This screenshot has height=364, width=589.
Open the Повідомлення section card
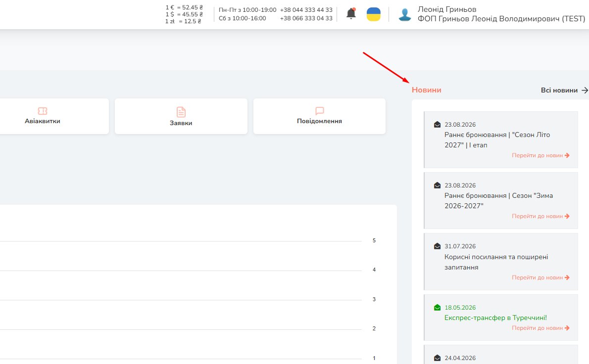coord(319,116)
